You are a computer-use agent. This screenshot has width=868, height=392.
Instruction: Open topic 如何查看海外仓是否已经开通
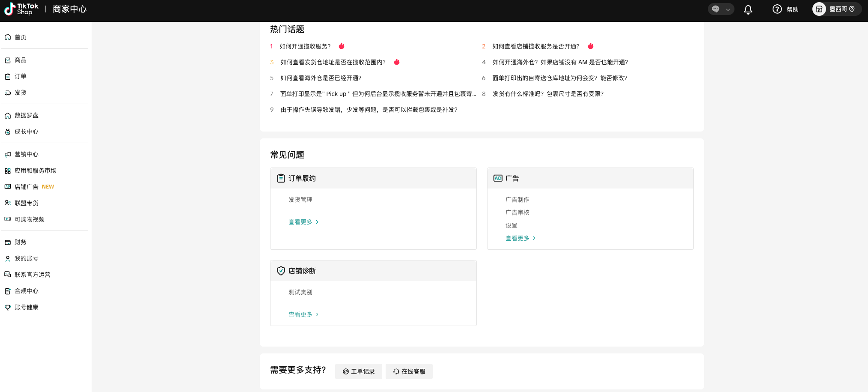pyautogui.click(x=321, y=78)
